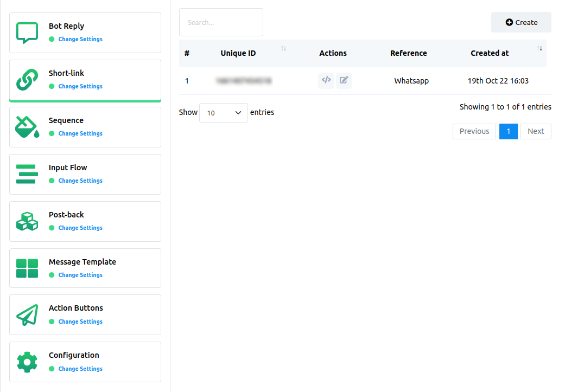Click the Input Flow lines icon

[x=27, y=174]
